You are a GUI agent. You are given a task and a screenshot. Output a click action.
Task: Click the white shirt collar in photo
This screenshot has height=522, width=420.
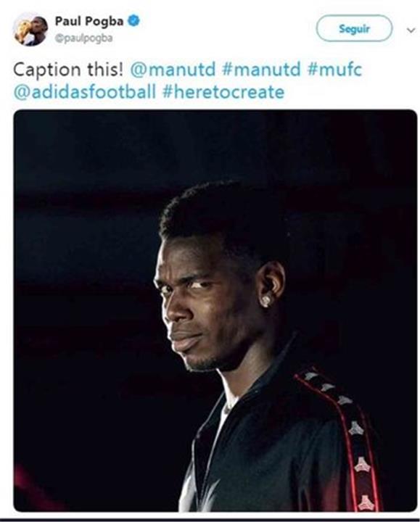coord(225,416)
